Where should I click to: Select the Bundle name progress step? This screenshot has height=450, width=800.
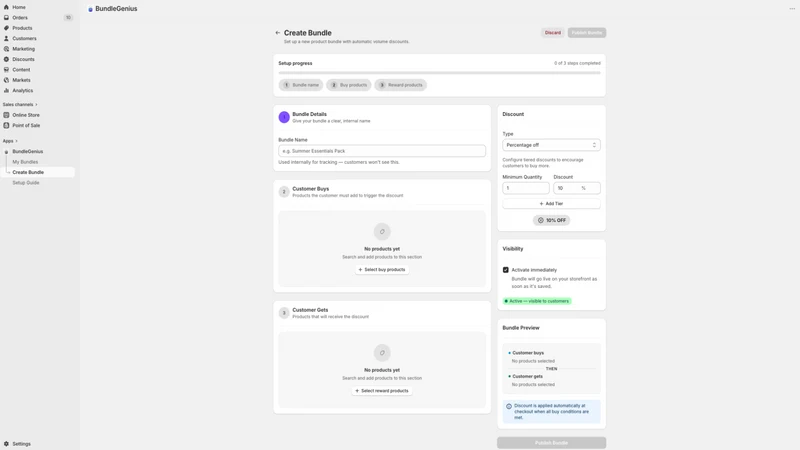coord(301,85)
